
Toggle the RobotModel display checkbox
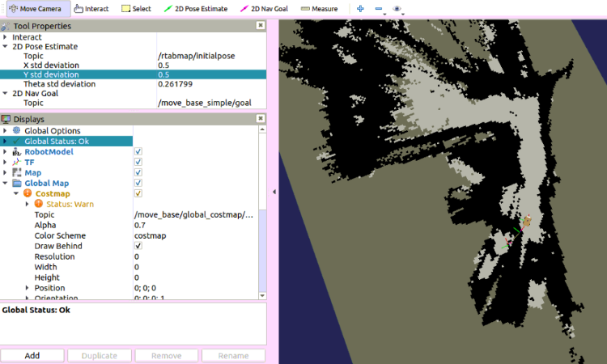click(x=138, y=151)
